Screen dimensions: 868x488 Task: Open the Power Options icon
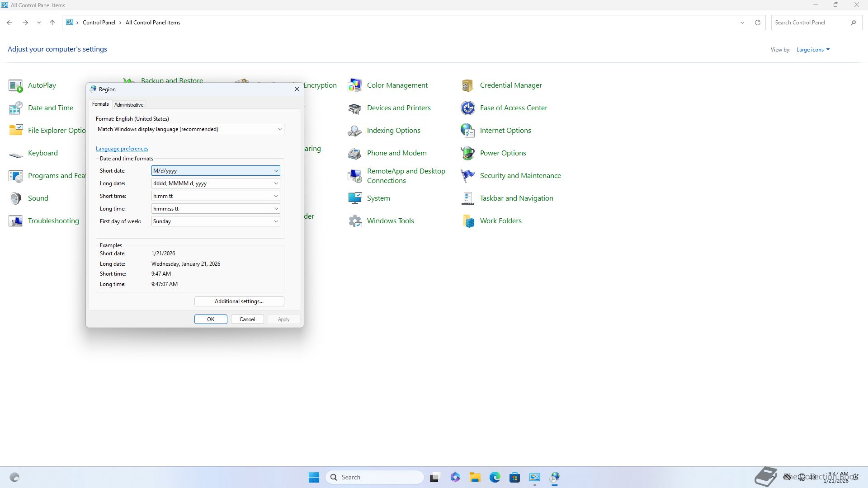tap(468, 153)
